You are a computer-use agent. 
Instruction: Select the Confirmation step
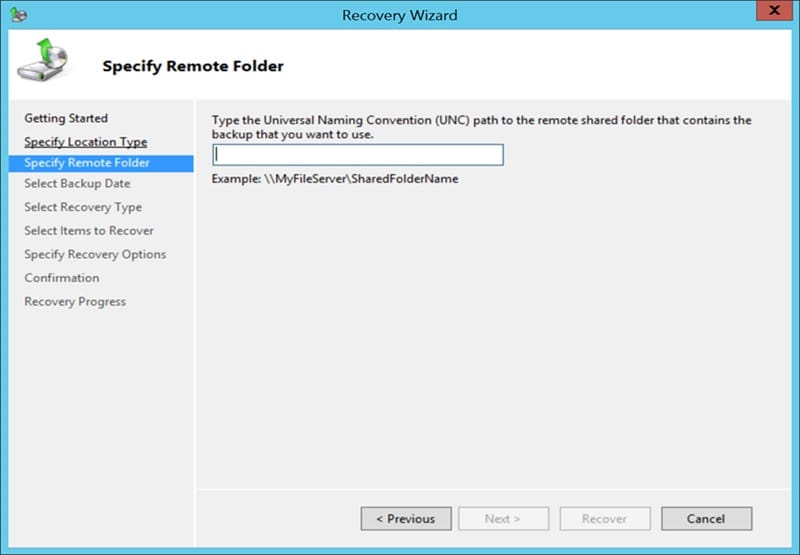pos(62,278)
